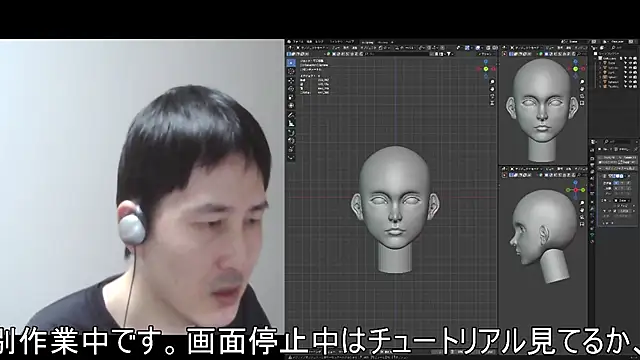Click blue Z axis in top-right viewport gizmo
The image size is (640, 360).
[576, 62]
